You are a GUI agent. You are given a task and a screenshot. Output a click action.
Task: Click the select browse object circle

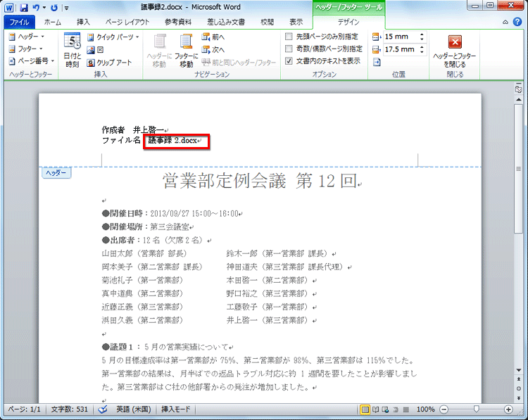click(519, 388)
